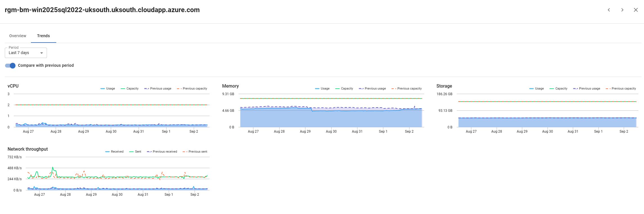
Task: Go to next item using right chevron
Action: tap(622, 10)
